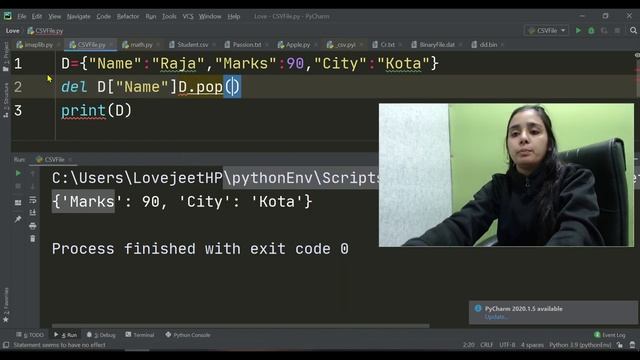Open the Navigate menu

coord(78,16)
